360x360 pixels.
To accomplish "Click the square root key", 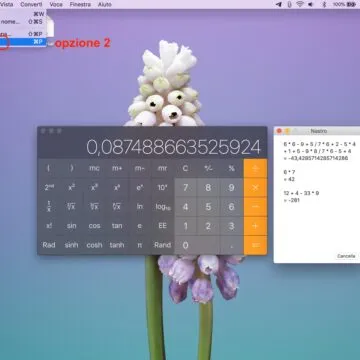I will (71, 207).
